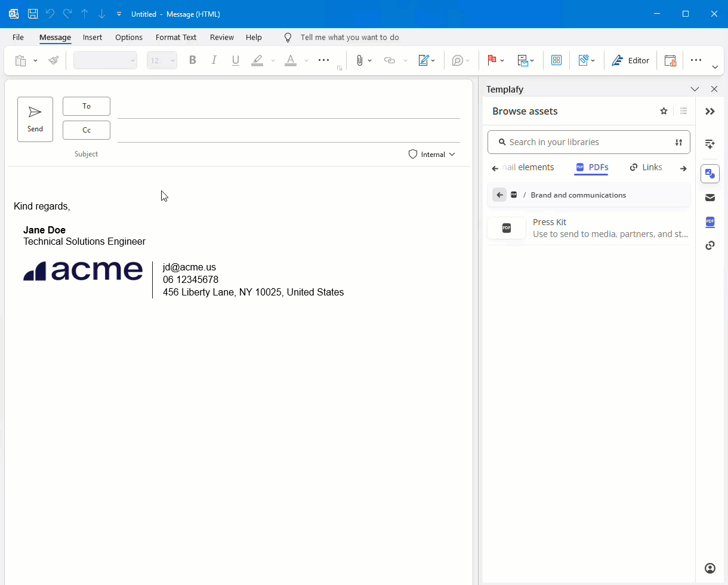Switch to the Options ribbon tab

129,37
